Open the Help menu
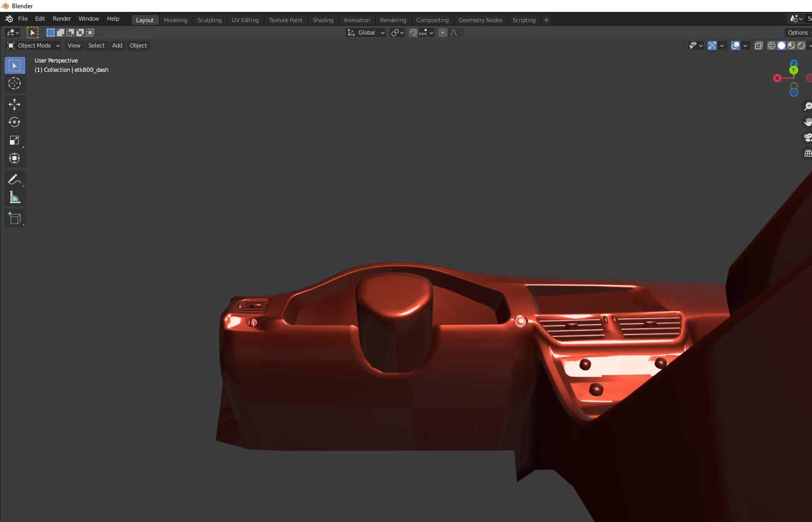 (113, 19)
